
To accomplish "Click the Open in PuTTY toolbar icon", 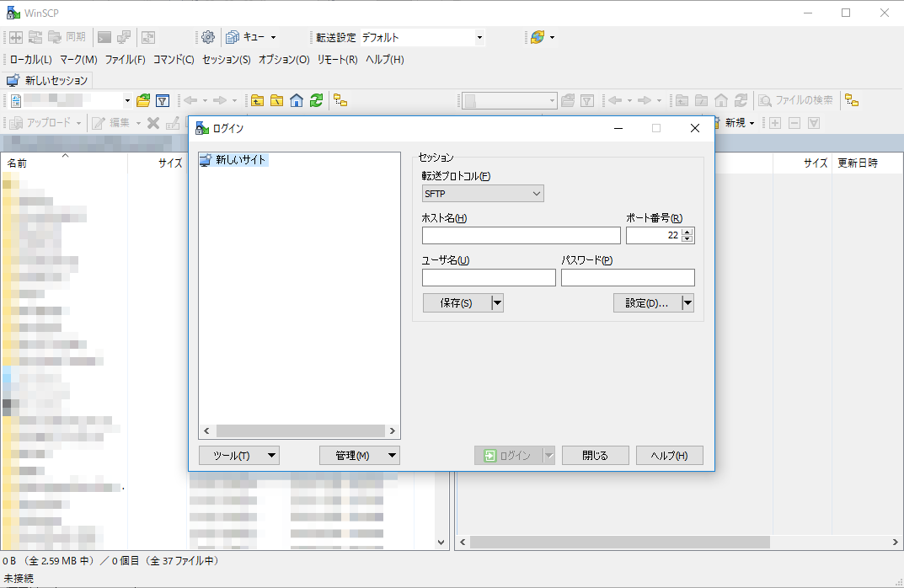I will [x=124, y=37].
